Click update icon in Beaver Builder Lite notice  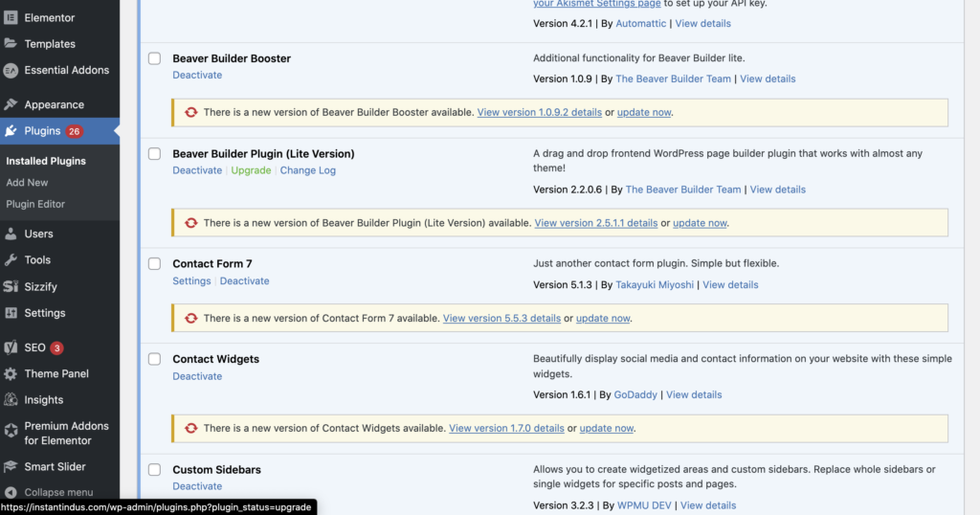[191, 223]
